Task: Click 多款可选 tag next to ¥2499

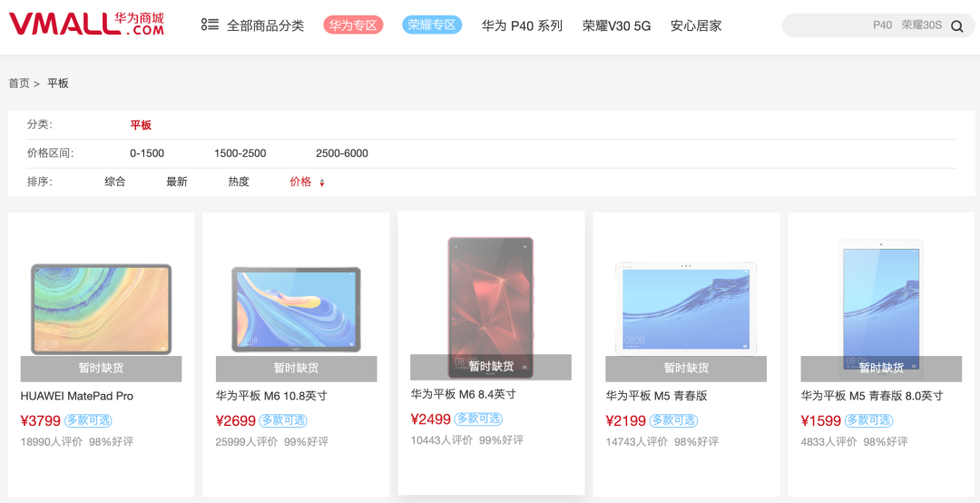Action: [478, 419]
